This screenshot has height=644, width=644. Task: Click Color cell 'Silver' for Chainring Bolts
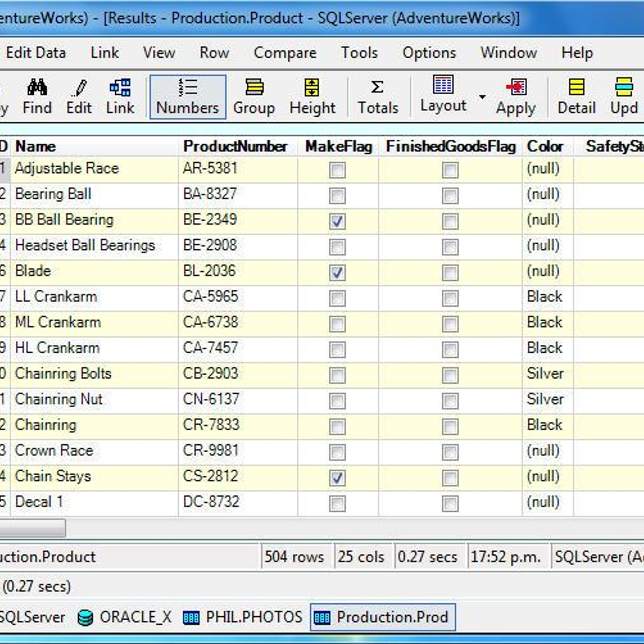click(x=548, y=374)
